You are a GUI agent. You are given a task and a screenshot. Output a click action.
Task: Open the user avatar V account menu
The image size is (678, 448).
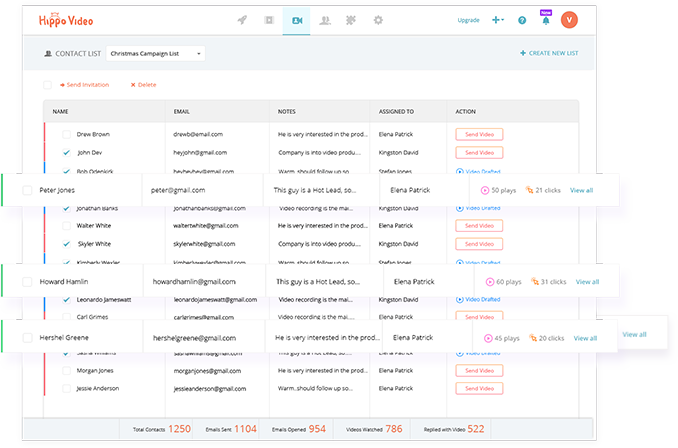point(570,20)
